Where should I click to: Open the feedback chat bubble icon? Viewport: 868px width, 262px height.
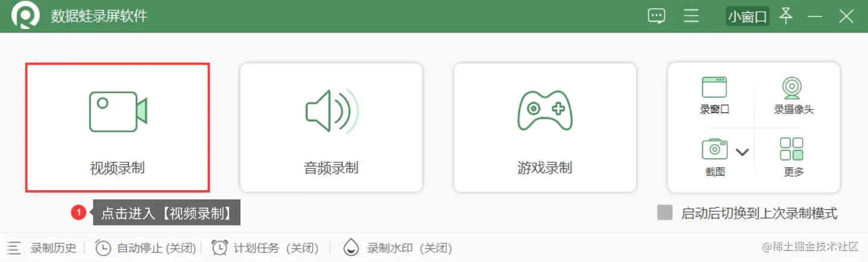[656, 16]
